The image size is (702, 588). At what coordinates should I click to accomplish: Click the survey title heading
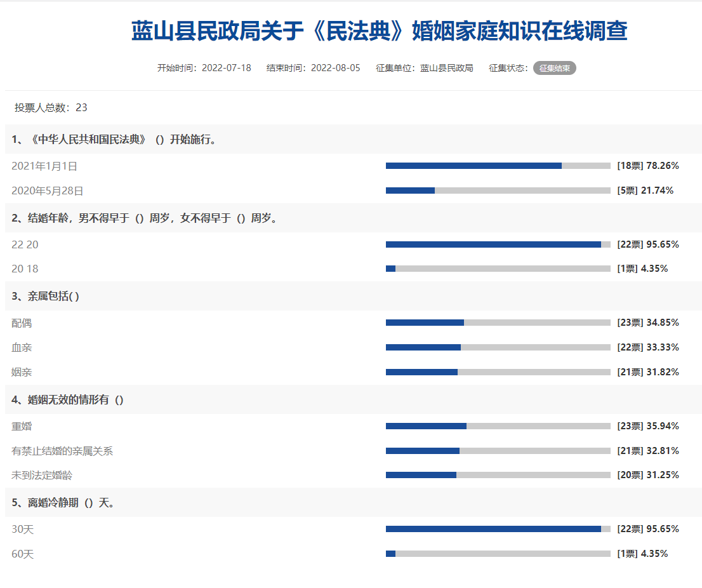pyautogui.click(x=379, y=31)
